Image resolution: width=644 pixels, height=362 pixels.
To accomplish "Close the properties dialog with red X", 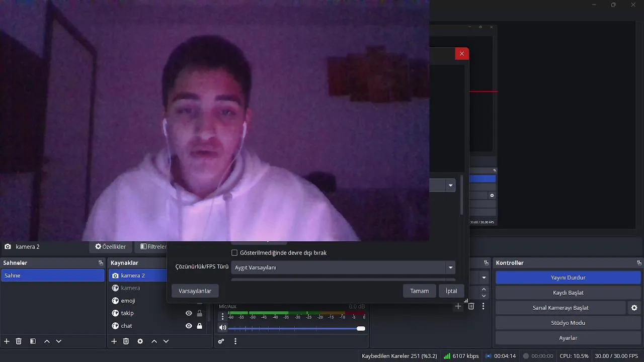I will [x=462, y=54].
